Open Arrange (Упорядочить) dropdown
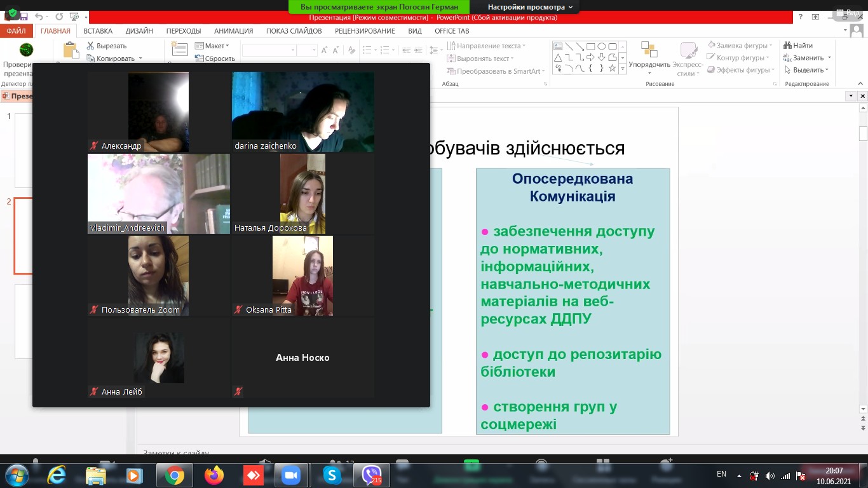 coord(649,58)
